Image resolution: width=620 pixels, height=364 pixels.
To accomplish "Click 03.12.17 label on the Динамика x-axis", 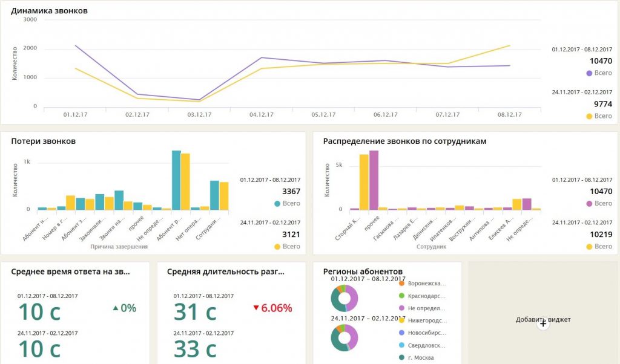I will click(x=199, y=115).
